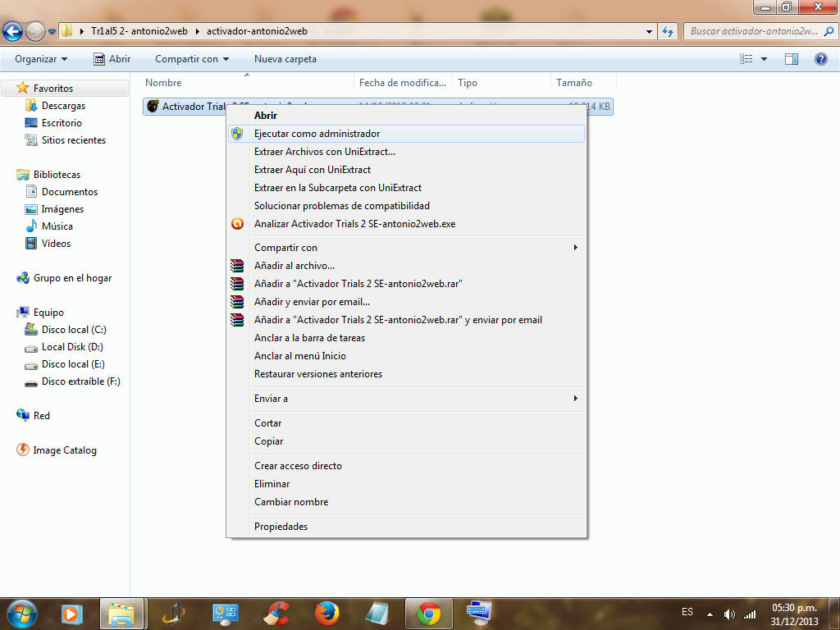
Task: Expand the view options dropdown arrow
Action: pyautogui.click(x=764, y=59)
